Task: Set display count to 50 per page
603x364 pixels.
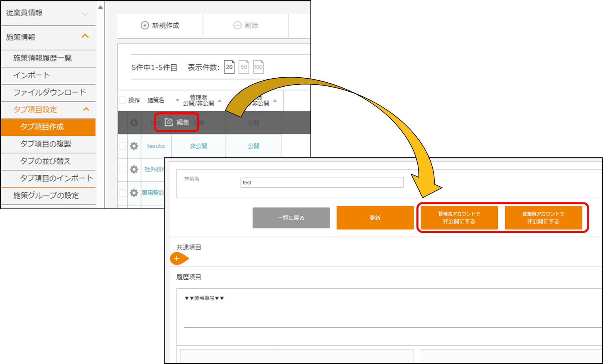Action: click(244, 67)
